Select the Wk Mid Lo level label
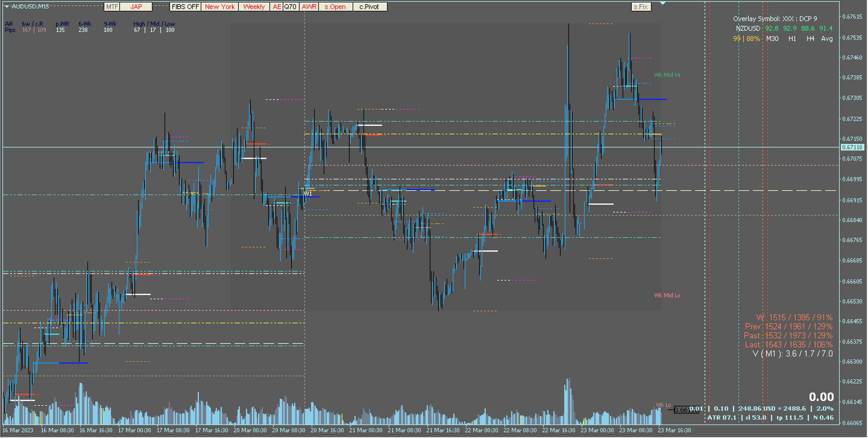The height and width of the screenshot is (438, 868). [x=667, y=295]
